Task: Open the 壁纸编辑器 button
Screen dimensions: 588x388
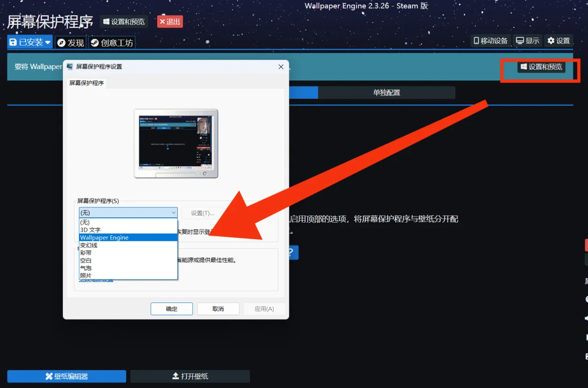Action: 67,376
